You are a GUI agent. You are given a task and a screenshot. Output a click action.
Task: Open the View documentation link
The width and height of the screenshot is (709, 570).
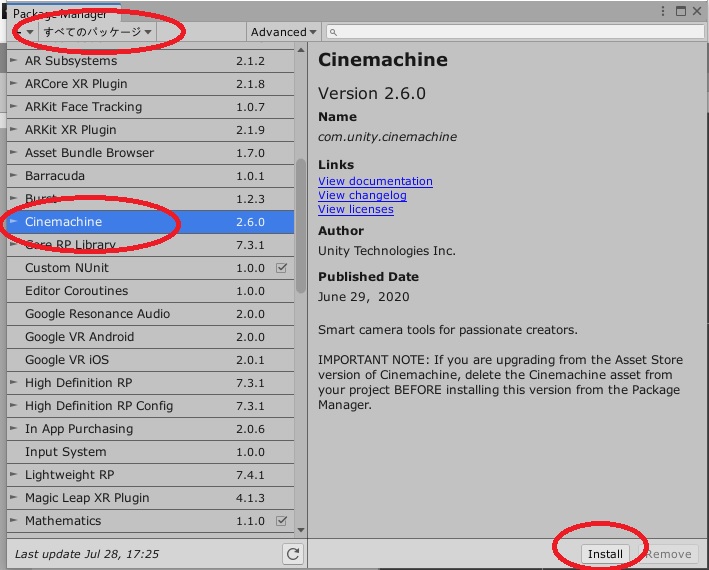click(375, 181)
